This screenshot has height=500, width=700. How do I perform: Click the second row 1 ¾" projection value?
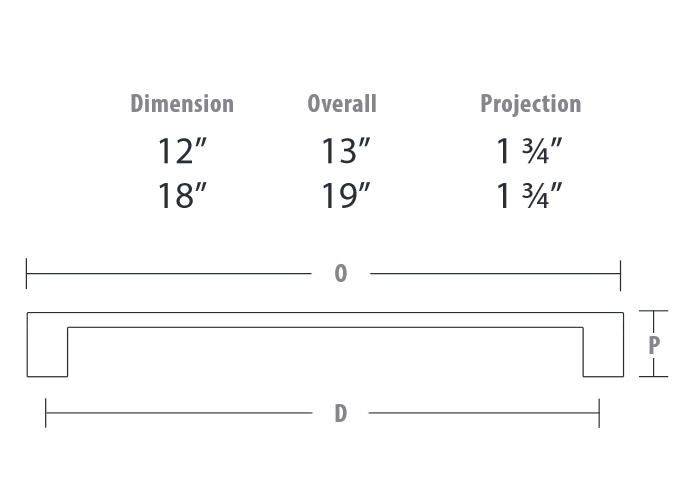529,196
